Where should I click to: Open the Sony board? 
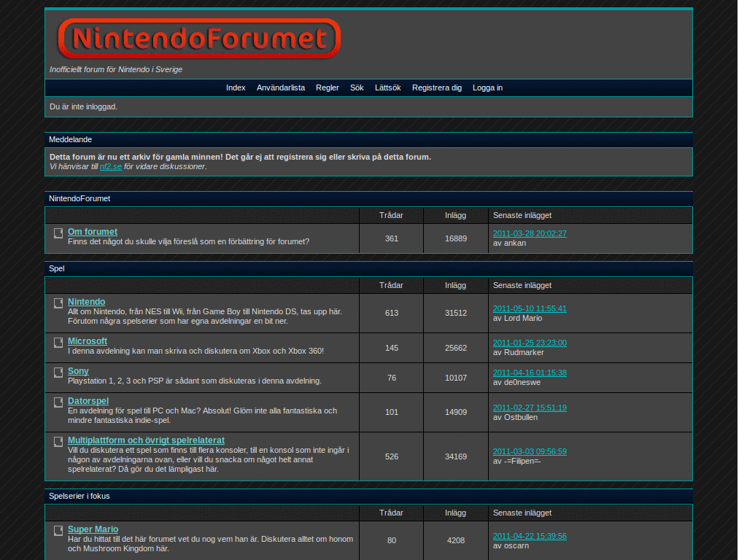78,371
